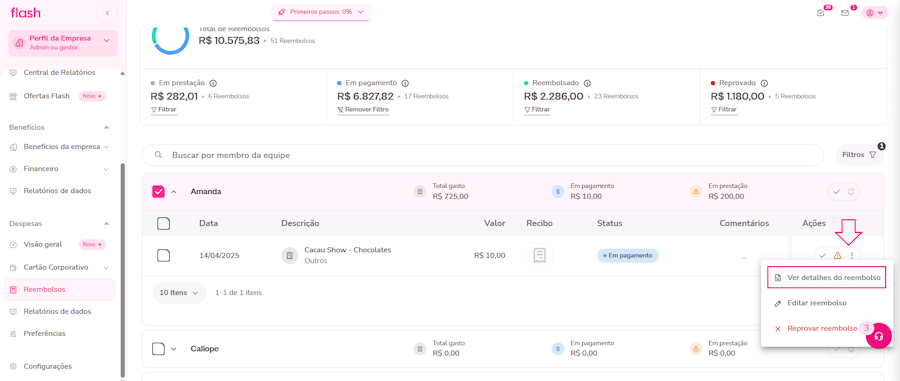Select Reembolsos in sidebar
The image size is (900, 381).
59,289
